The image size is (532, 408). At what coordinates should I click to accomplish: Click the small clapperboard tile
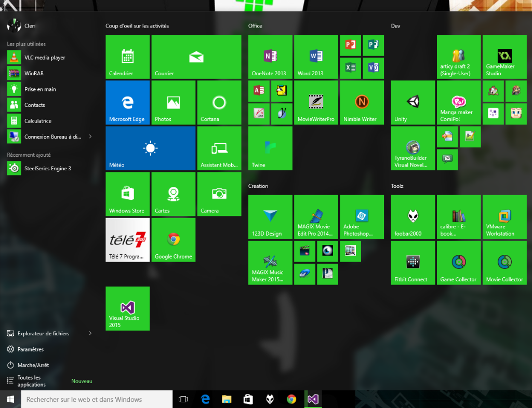304,251
